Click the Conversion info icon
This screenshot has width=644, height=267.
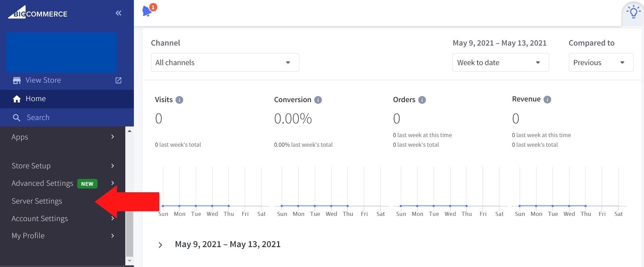pyautogui.click(x=318, y=100)
